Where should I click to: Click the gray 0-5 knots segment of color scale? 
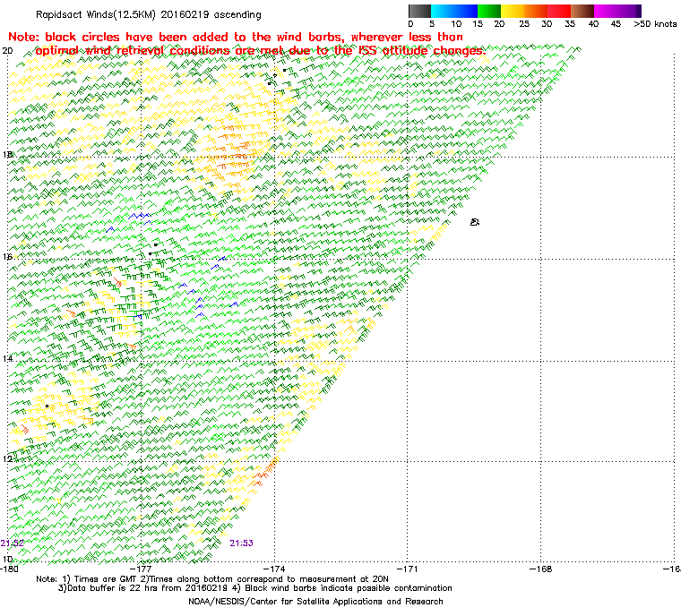point(419,11)
